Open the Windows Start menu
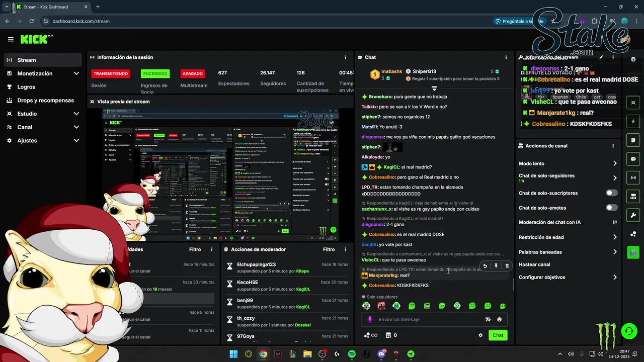Viewport: 644px width, 362px height. [x=233, y=354]
